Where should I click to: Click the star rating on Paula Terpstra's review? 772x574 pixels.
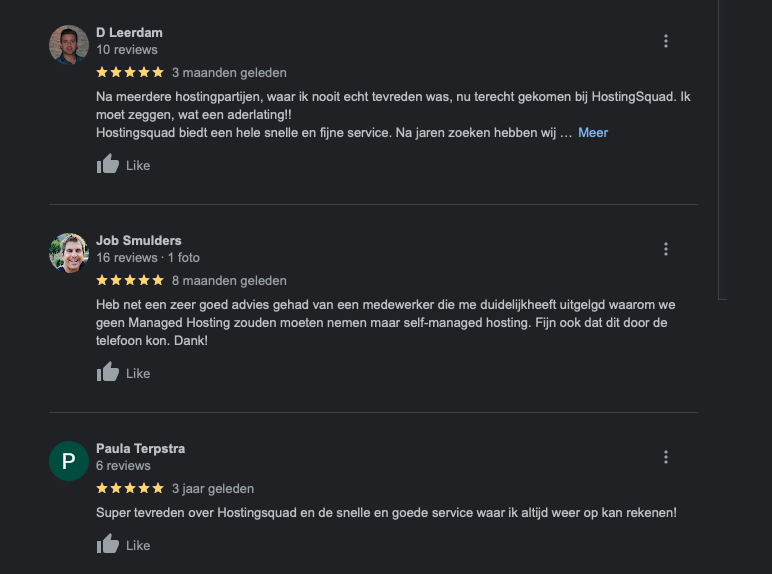(130, 488)
